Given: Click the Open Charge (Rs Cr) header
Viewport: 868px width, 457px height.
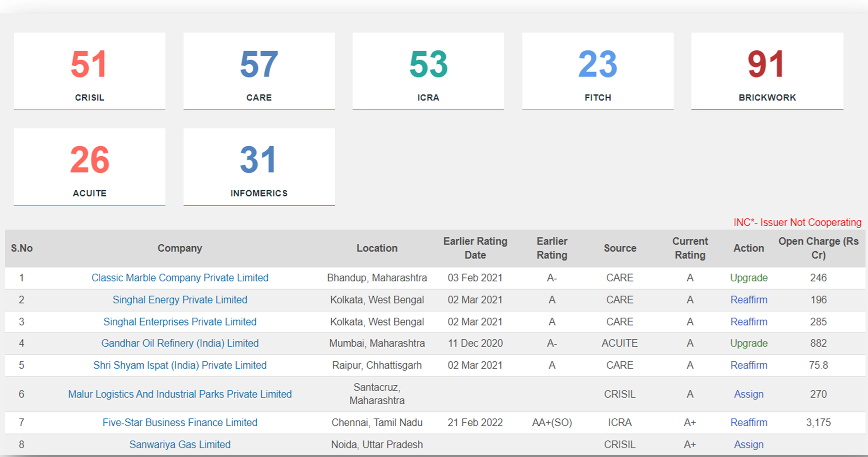Looking at the screenshot, I should (x=819, y=248).
